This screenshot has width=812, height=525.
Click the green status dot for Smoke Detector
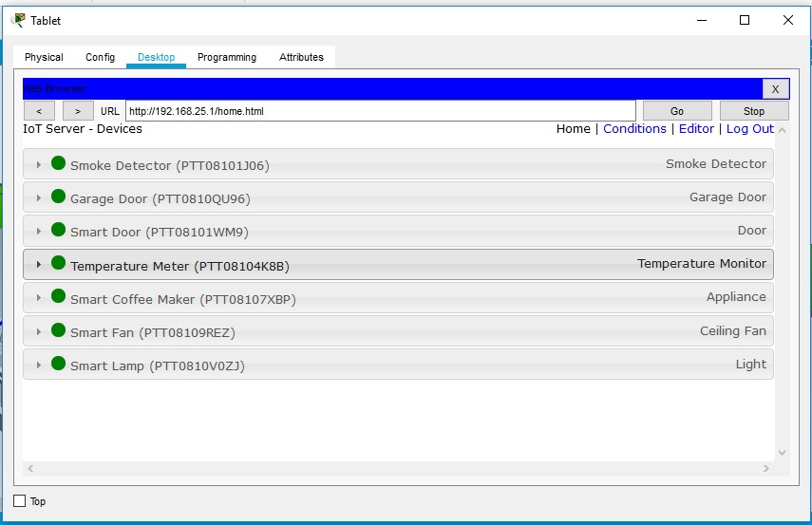coord(58,163)
